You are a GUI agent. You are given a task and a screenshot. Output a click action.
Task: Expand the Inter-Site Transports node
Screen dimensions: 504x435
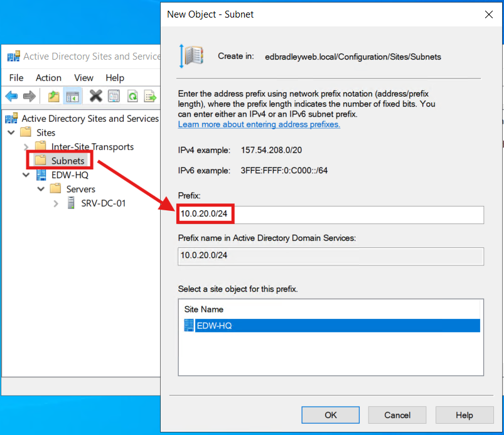(x=26, y=146)
